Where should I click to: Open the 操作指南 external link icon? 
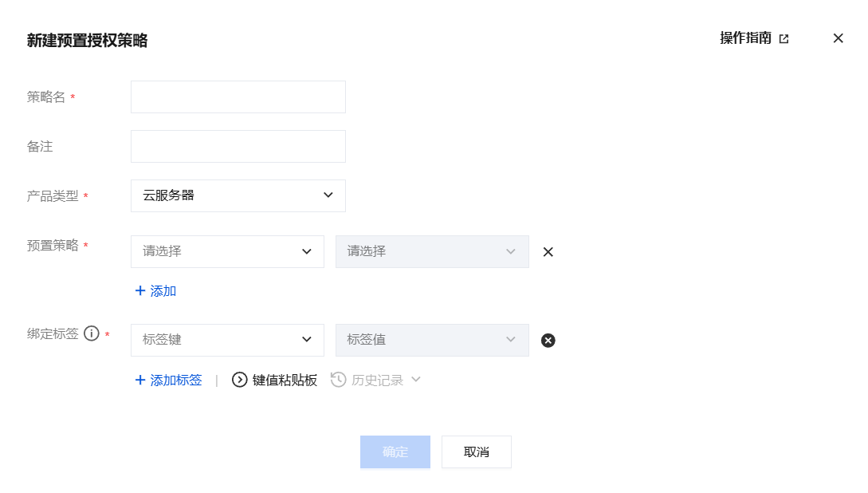point(784,39)
